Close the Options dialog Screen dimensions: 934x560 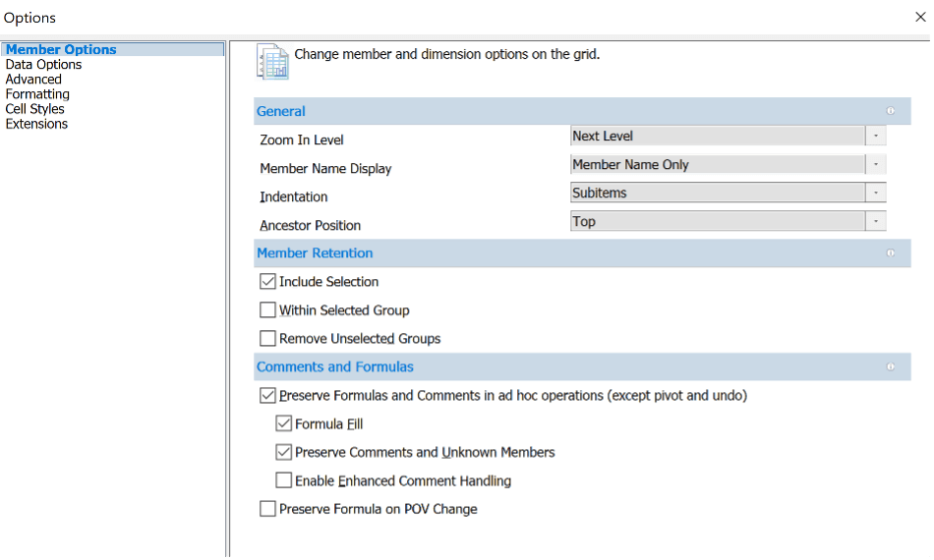[x=920, y=18]
